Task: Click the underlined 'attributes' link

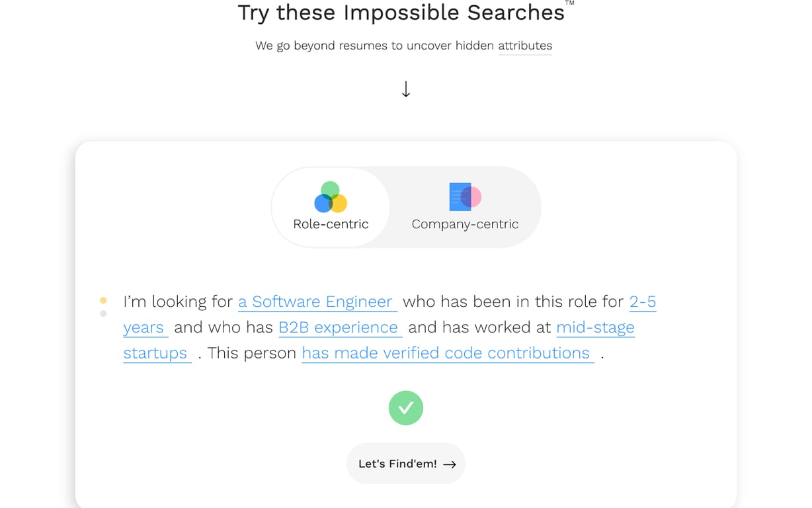Action: click(525, 46)
